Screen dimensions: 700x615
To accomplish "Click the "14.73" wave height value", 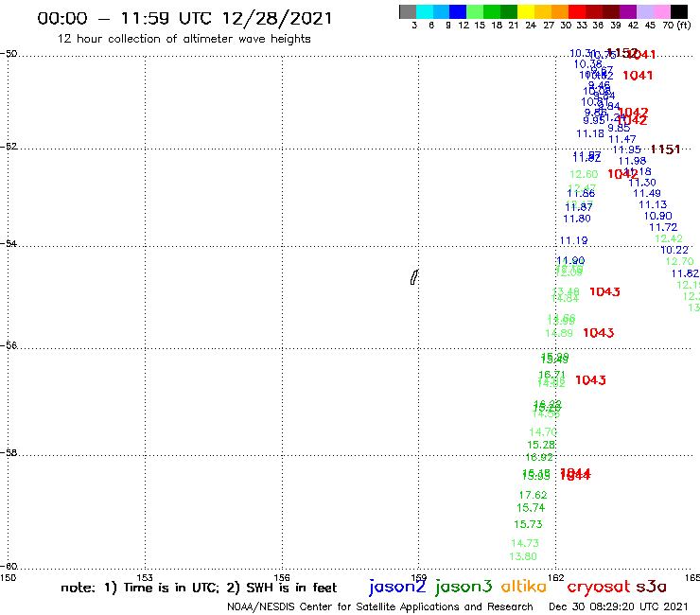I will 525,543.
